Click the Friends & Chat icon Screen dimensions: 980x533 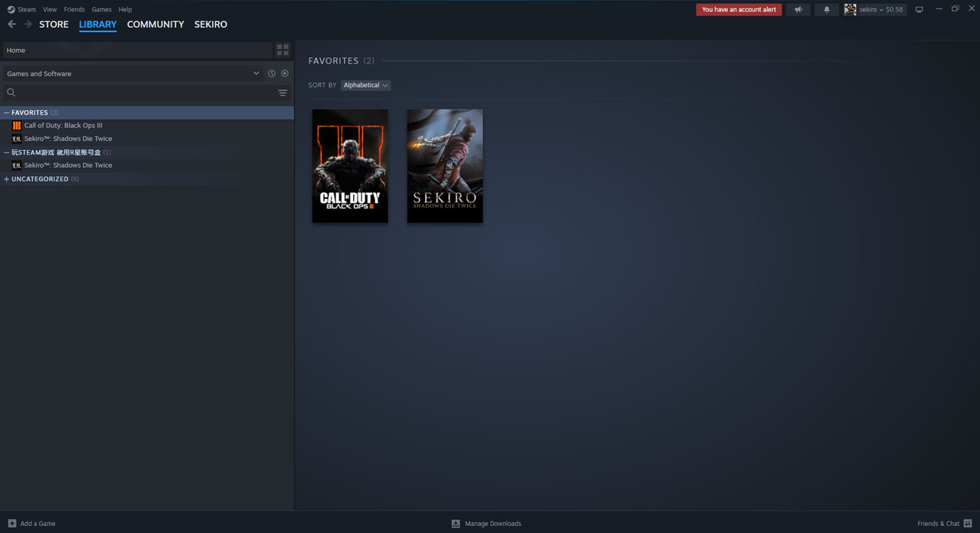968,524
